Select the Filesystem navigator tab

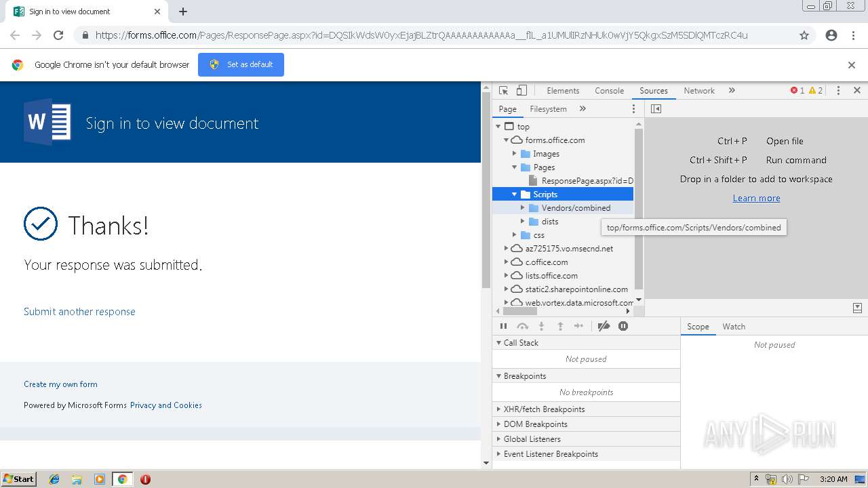(548, 108)
